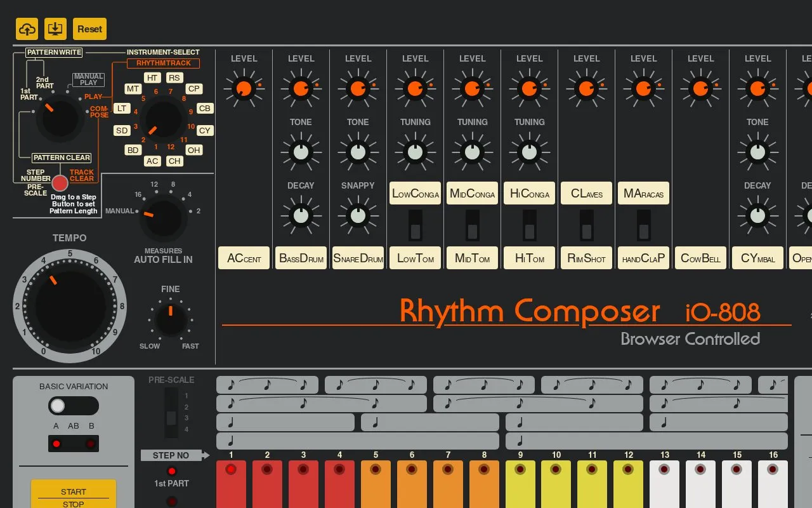Click white step button 13
812x508 pixels.
[x=664, y=484]
